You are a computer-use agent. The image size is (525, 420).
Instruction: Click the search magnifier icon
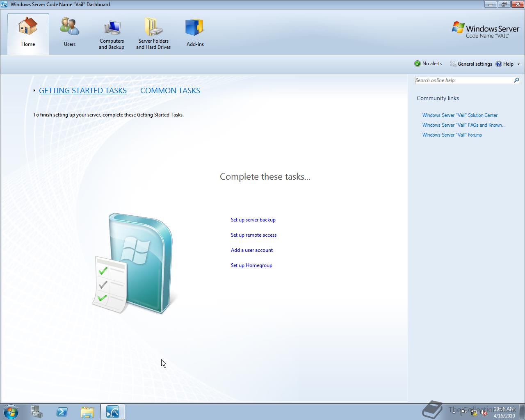click(x=516, y=80)
